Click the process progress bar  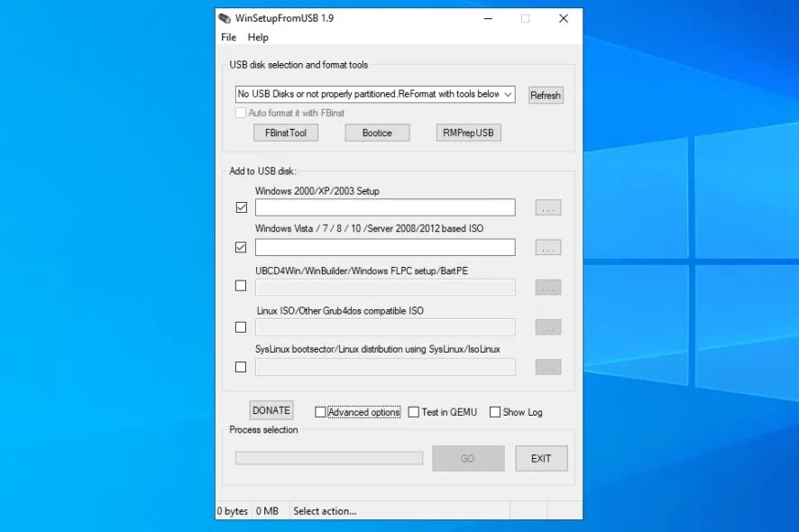coord(329,458)
